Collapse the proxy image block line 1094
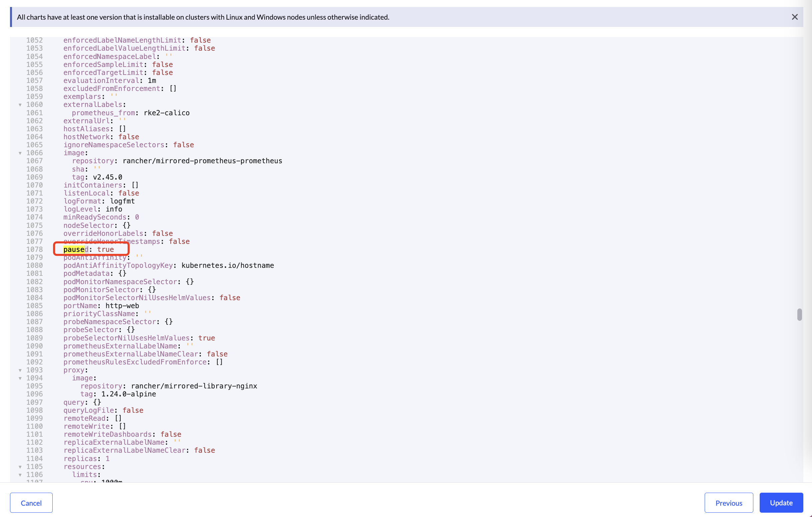The height and width of the screenshot is (517, 812). tap(20, 378)
